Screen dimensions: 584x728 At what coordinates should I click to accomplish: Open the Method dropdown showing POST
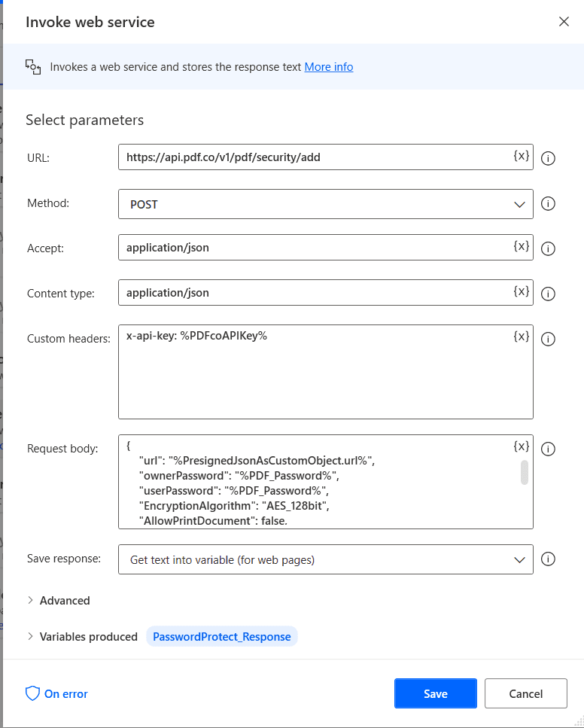click(325, 204)
